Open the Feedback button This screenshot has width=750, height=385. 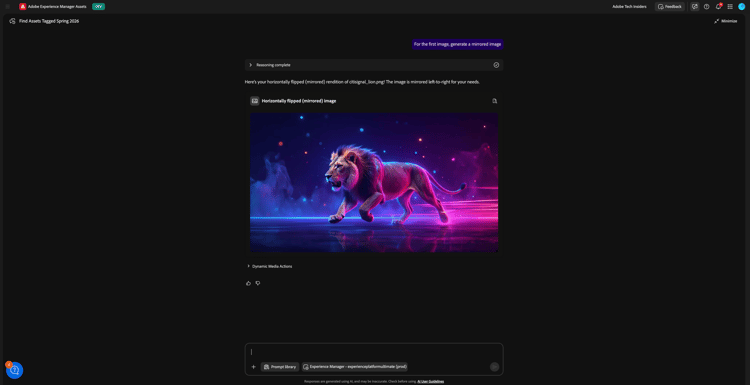click(x=670, y=7)
